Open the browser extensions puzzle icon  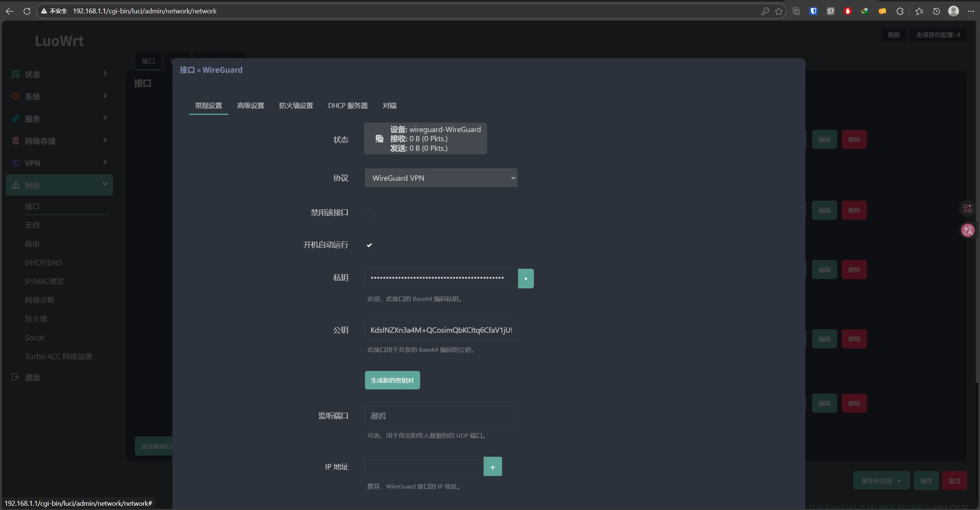[900, 11]
